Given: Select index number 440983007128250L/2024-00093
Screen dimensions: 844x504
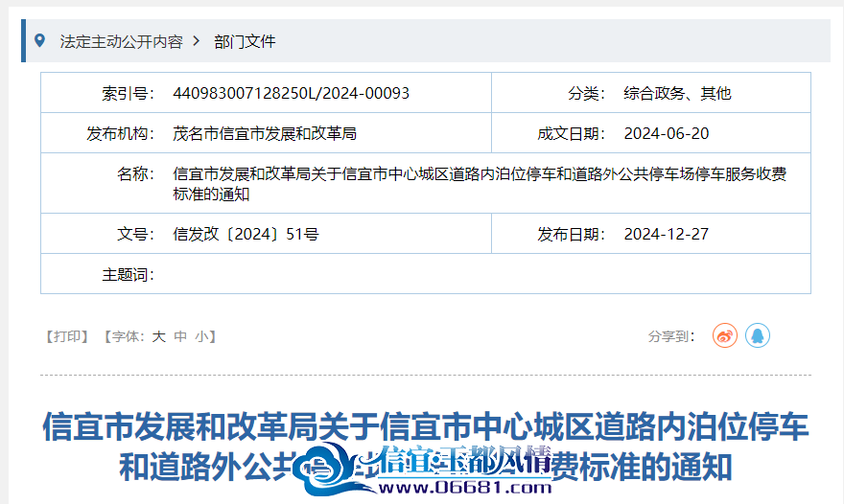Looking at the screenshot, I should pyautogui.click(x=291, y=93).
